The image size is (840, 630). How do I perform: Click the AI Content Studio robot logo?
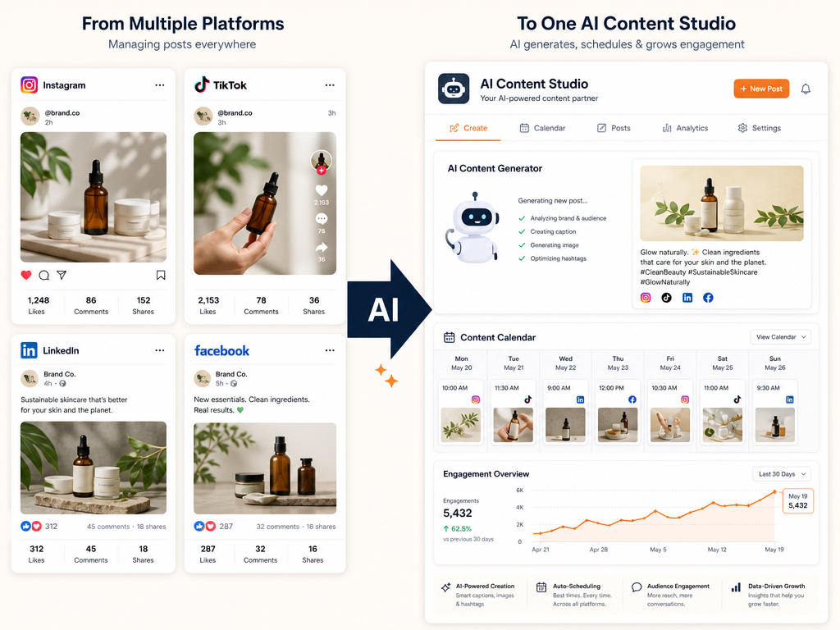[x=454, y=89]
